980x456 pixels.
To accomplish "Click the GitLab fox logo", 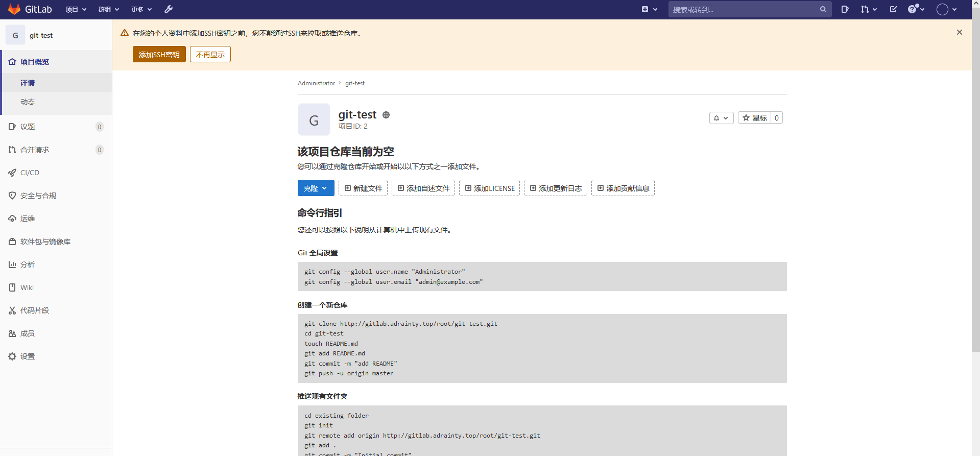I will [14, 9].
